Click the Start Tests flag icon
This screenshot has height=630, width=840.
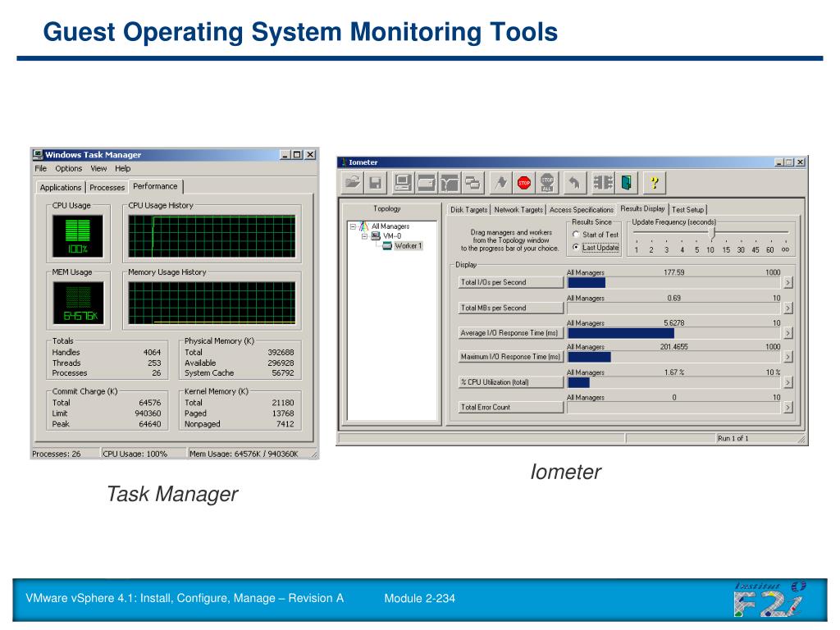(x=500, y=183)
